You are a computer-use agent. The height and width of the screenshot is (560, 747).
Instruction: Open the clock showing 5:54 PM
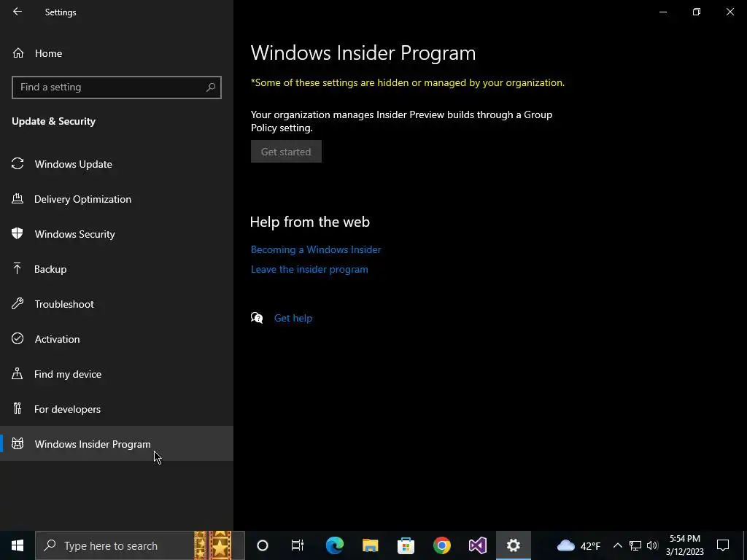(x=684, y=545)
